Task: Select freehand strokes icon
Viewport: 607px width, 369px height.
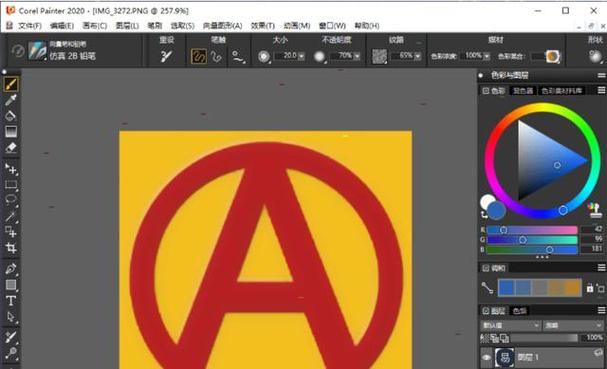Action: (x=199, y=57)
